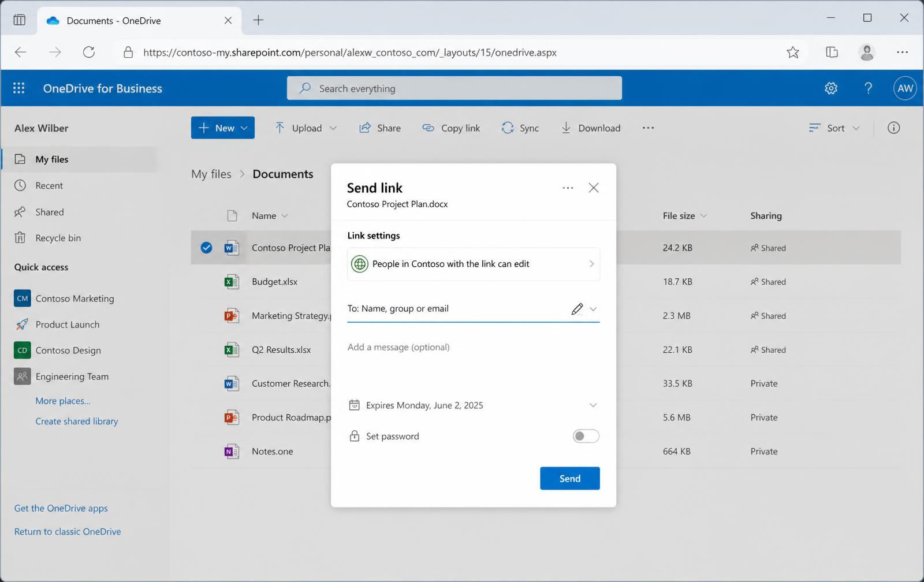Click the Send button

coord(570,479)
